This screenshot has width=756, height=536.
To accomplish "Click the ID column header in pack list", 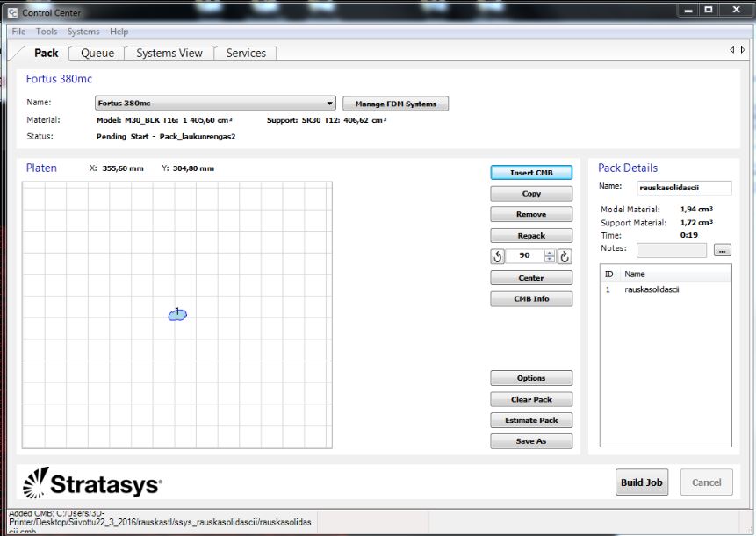I will pyautogui.click(x=609, y=274).
